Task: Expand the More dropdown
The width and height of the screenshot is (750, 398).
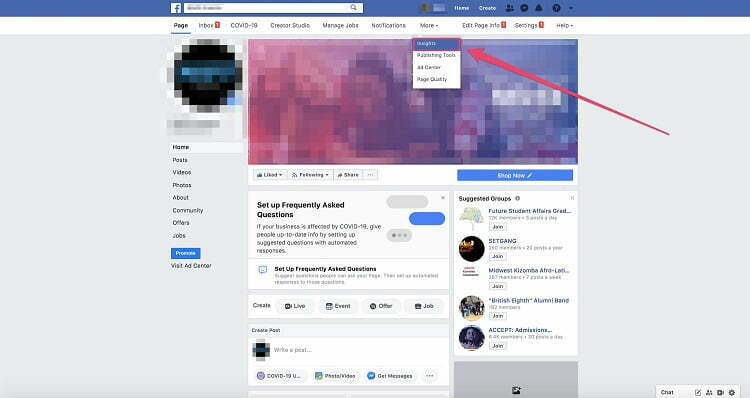Action: click(429, 25)
